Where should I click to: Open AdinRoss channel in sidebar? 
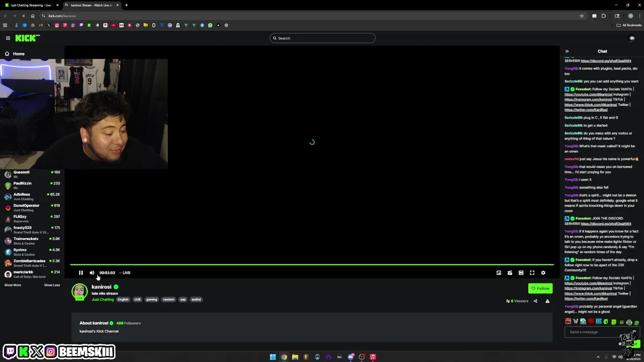[x=32, y=197]
